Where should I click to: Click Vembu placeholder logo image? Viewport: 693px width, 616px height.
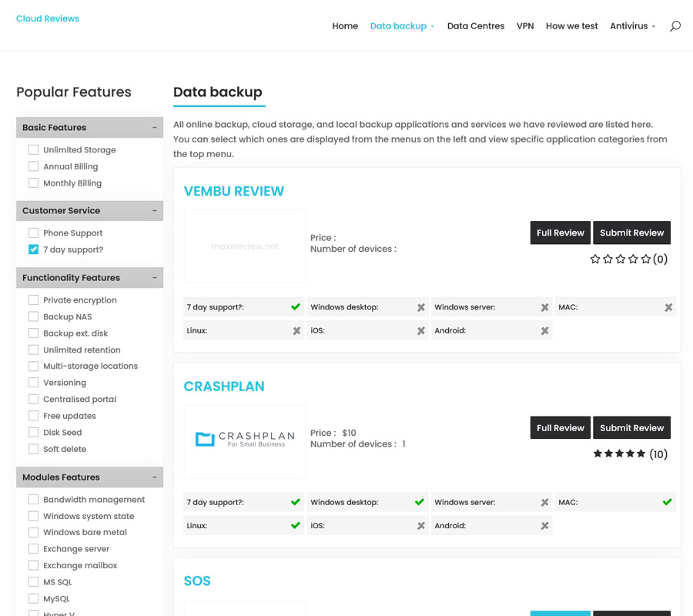[x=244, y=246]
